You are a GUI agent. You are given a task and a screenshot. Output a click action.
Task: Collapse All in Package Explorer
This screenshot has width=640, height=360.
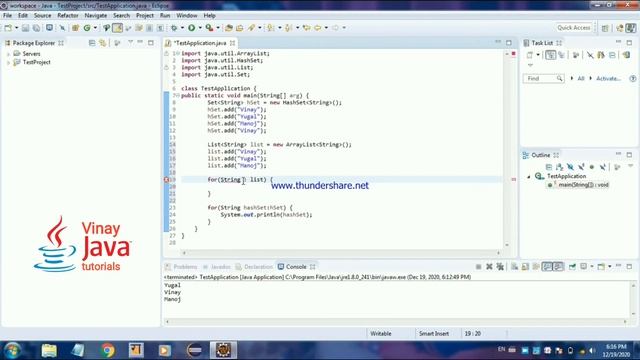92,43
